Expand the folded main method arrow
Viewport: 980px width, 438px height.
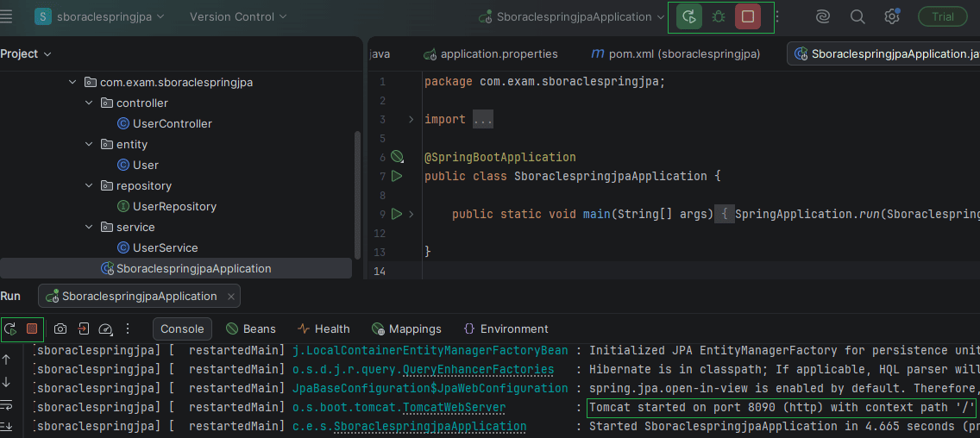pos(411,215)
